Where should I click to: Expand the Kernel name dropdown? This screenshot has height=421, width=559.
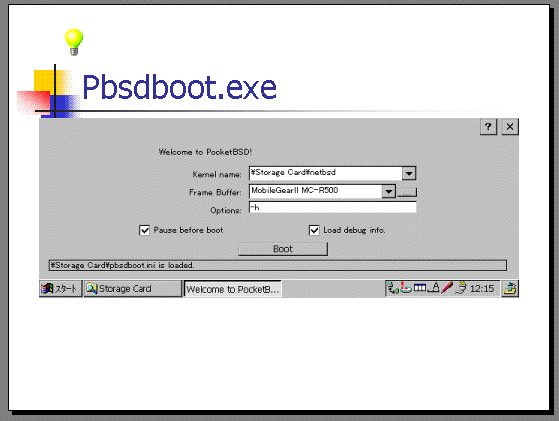click(409, 174)
